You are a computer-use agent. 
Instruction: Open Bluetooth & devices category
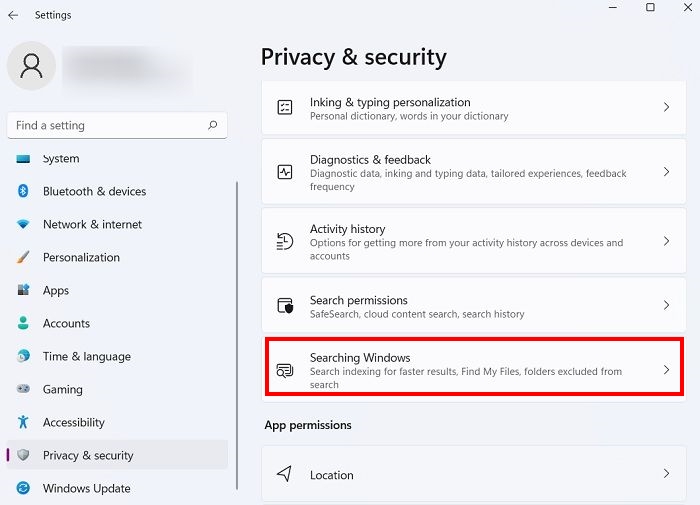pyautogui.click(x=117, y=191)
